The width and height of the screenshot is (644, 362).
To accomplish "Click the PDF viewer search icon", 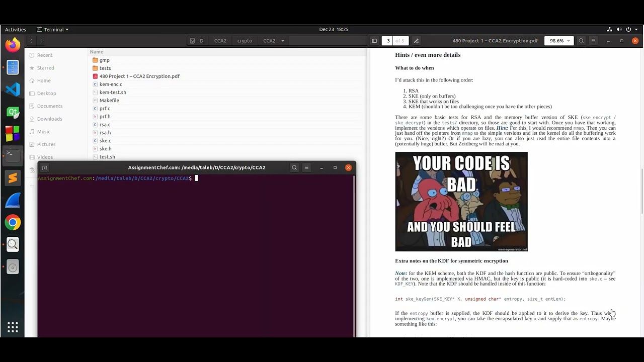I will point(581,41).
